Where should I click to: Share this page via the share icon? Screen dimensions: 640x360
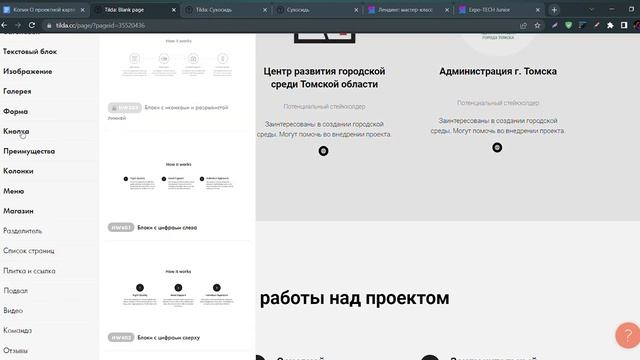pos(523,25)
